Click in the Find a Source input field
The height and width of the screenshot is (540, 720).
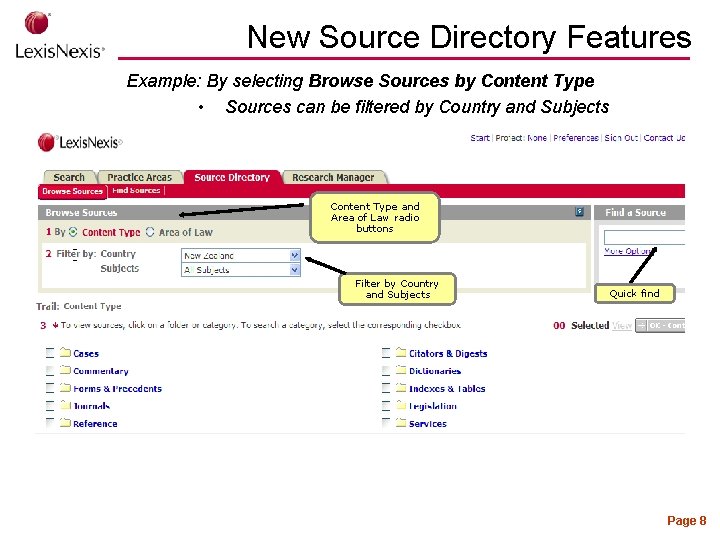(x=644, y=237)
